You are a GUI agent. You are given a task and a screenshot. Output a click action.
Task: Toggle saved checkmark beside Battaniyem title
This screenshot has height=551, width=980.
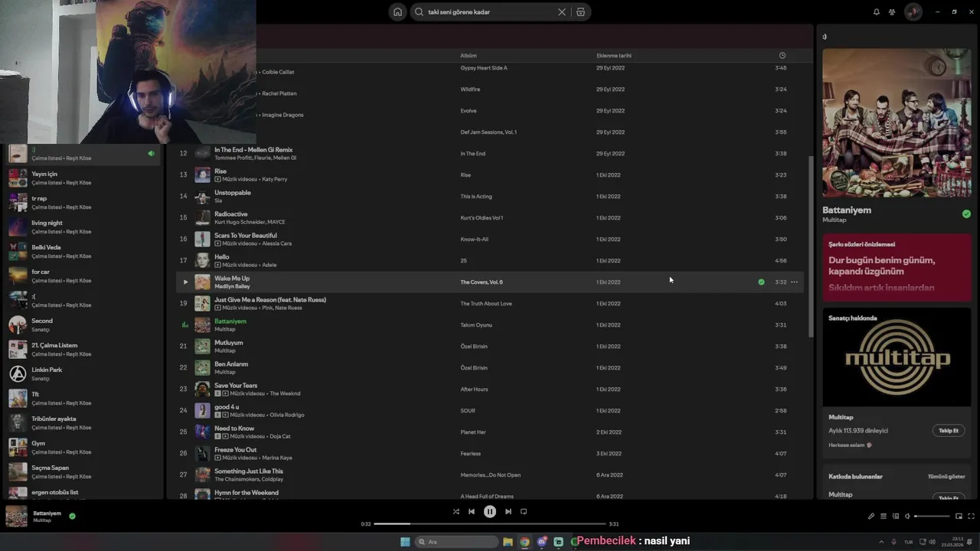[x=966, y=214]
